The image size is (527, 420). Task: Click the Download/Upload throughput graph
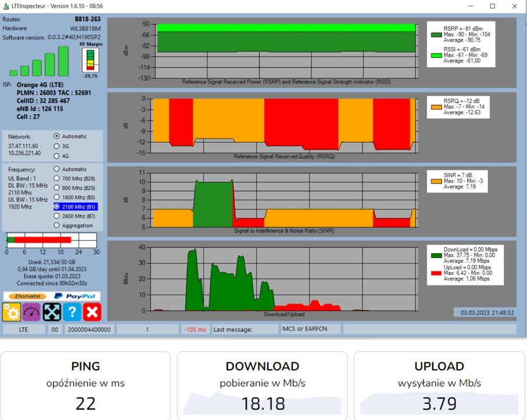point(284,280)
